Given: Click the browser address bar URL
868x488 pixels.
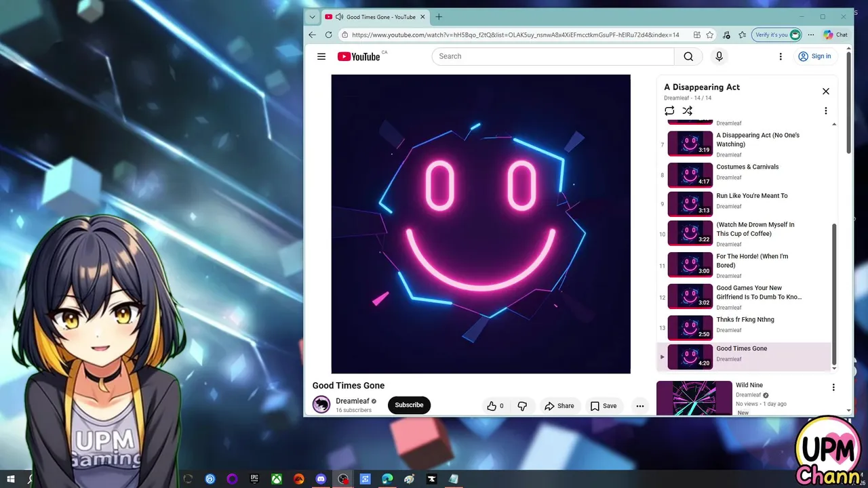Looking at the screenshot, I should pyautogui.click(x=515, y=35).
